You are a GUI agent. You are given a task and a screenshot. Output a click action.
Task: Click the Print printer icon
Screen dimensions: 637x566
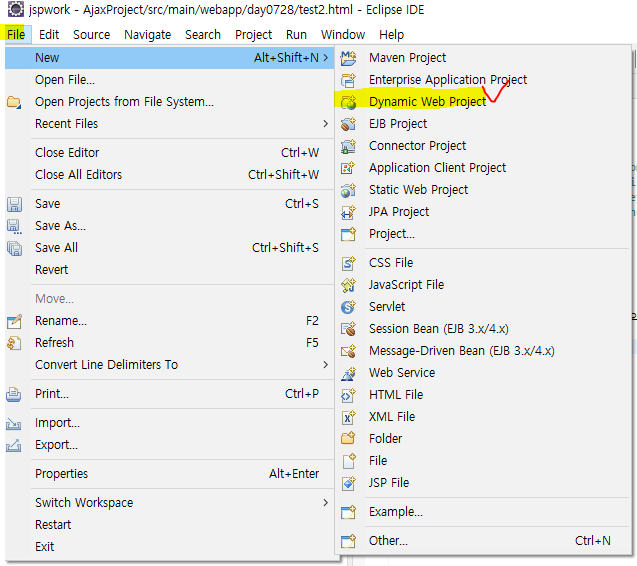coord(14,394)
